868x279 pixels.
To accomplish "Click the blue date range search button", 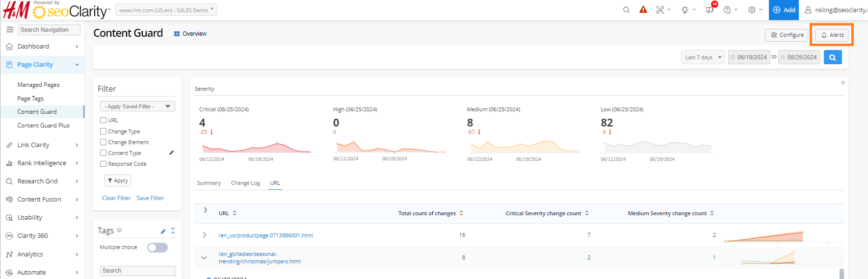I will coord(833,57).
